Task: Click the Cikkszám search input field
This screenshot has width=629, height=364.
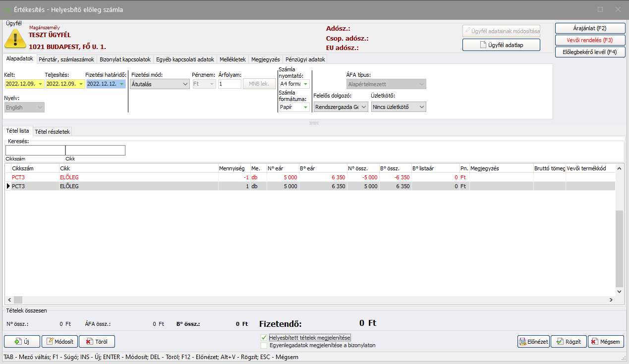Action: coord(35,151)
